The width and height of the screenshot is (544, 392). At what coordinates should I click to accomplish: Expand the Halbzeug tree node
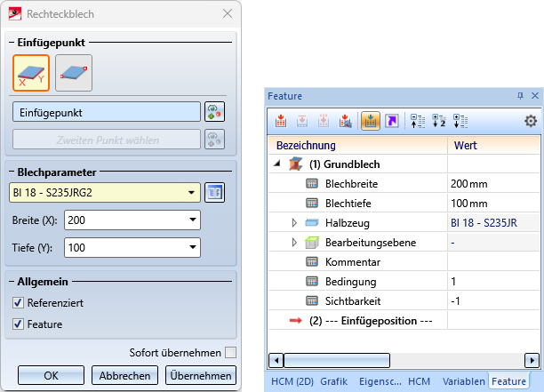pyautogui.click(x=294, y=222)
